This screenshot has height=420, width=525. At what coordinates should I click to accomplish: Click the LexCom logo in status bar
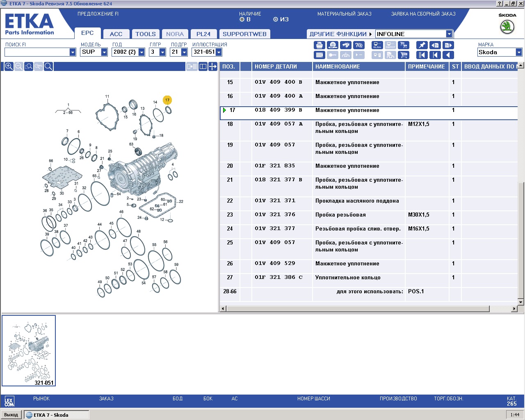[x=9, y=401]
